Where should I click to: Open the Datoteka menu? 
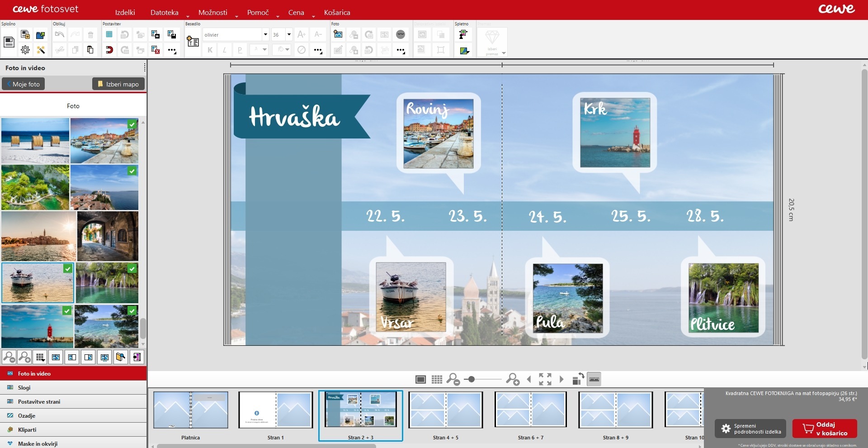[x=165, y=12]
